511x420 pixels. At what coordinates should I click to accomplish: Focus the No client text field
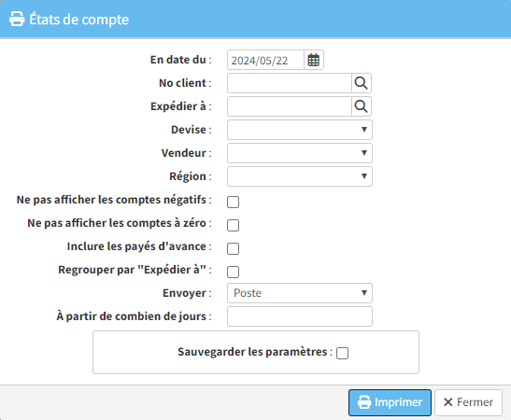(x=290, y=83)
